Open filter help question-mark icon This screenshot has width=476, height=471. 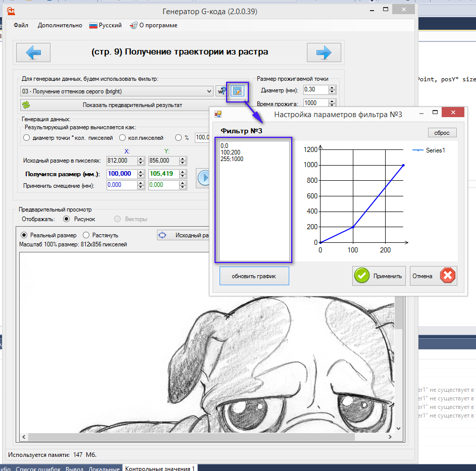[222, 91]
